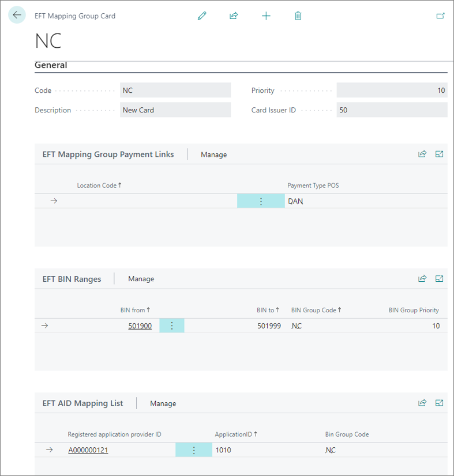This screenshot has height=476, width=454.
Task: Click the Description field containing New Card
Action: point(175,110)
